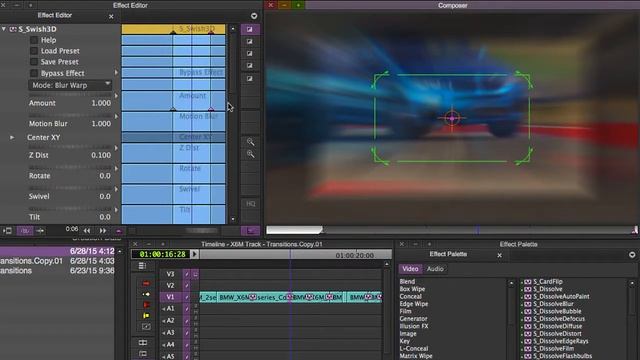The width and height of the screenshot is (640, 360).
Task: Collapse the S_Swish3D effect group
Action: (x=4, y=29)
